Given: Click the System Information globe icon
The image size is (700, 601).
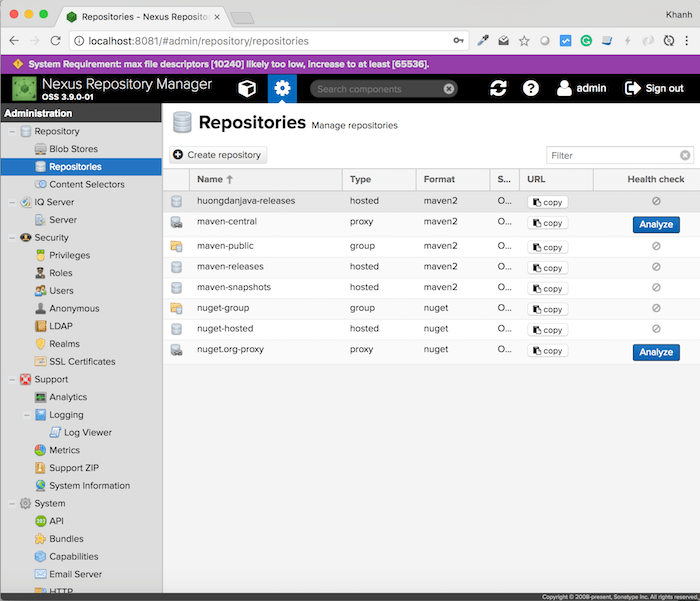Looking at the screenshot, I should tap(40, 485).
